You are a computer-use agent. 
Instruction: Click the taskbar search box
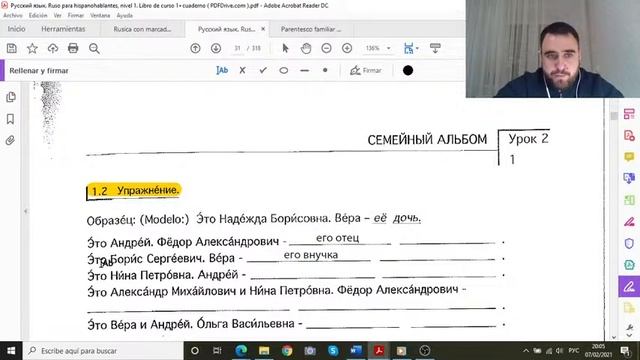103,351
